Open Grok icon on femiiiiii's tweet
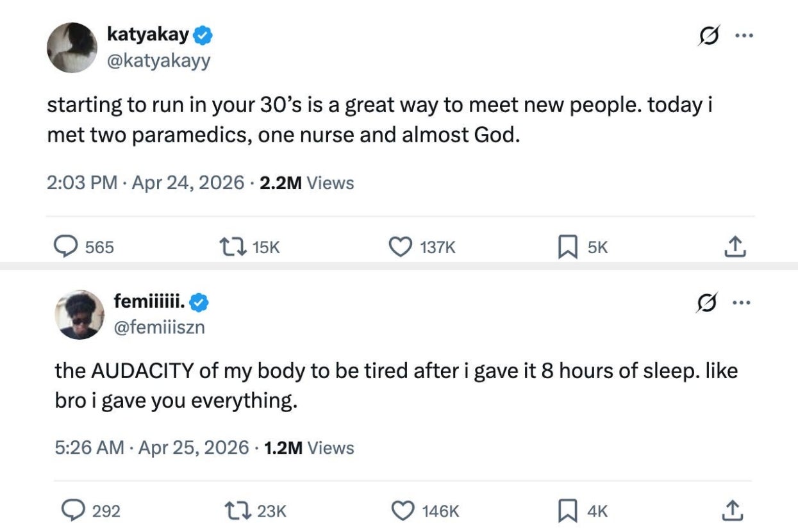Viewport: 798px width, 532px height. [x=706, y=303]
